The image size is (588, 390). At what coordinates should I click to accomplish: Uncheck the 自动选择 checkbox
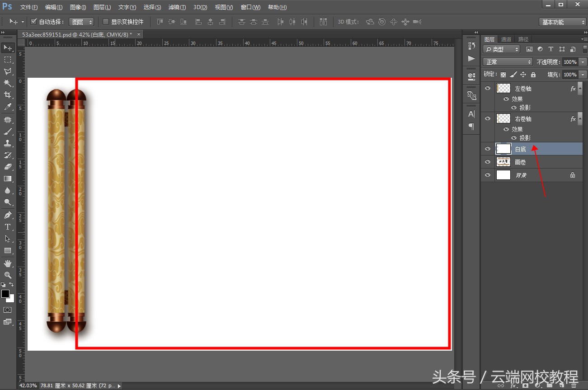coord(33,21)
